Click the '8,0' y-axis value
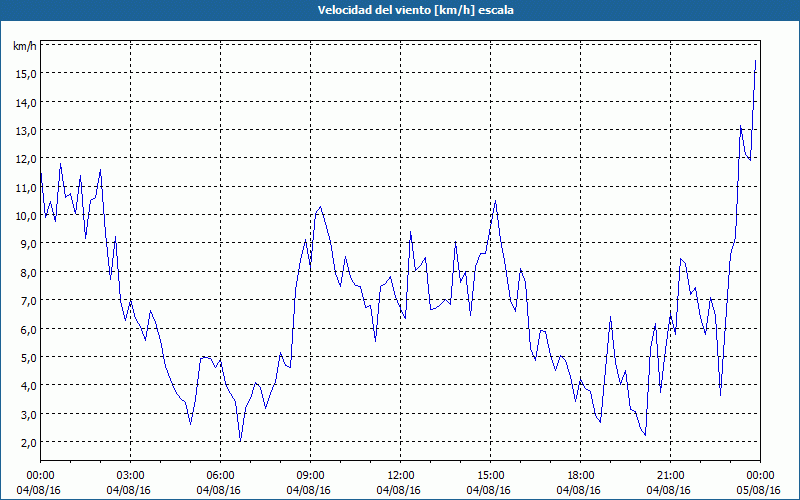This screenshot has width=800, height=500. point(28,273)
